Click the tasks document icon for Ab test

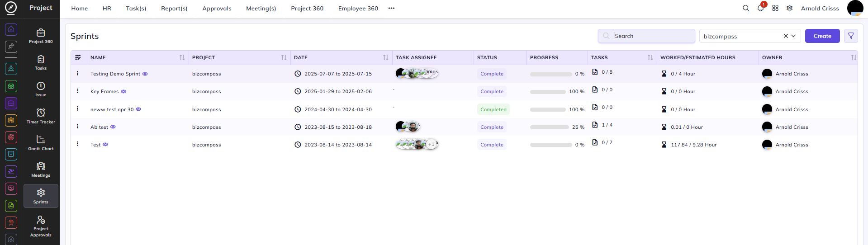click(x=595, y=125)
